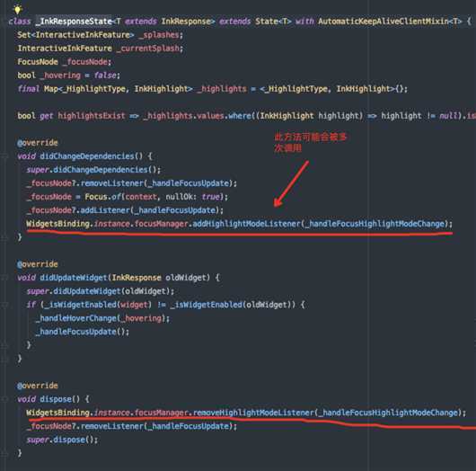Collapse the didUpdateWidget method fold marker

pos(4,278)
